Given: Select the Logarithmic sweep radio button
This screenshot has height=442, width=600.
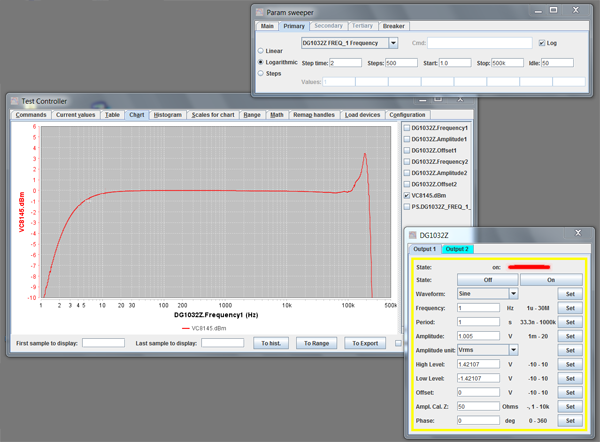Looking at the screenshot, I should tap(261, 62).
